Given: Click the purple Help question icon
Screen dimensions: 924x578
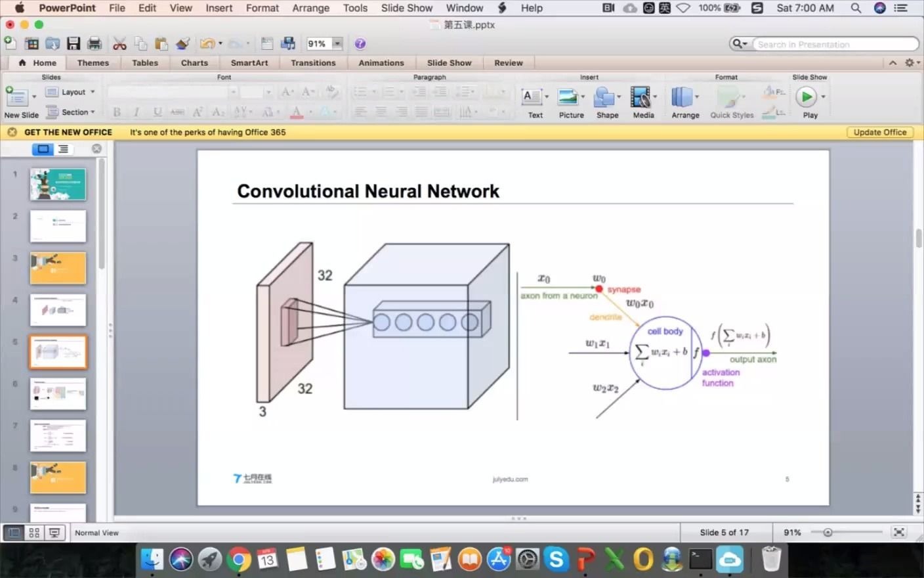Looking at the screenshot, I should click(x=360, y=44).
